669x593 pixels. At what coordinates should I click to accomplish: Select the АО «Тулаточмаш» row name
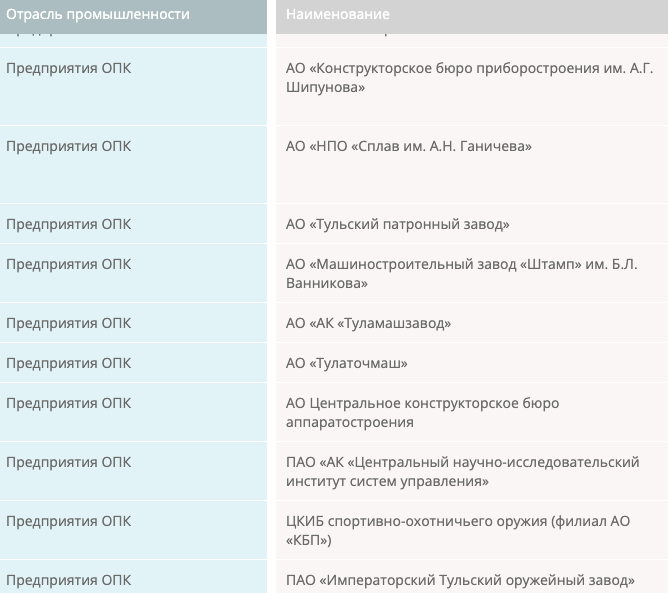coord(346,363)
